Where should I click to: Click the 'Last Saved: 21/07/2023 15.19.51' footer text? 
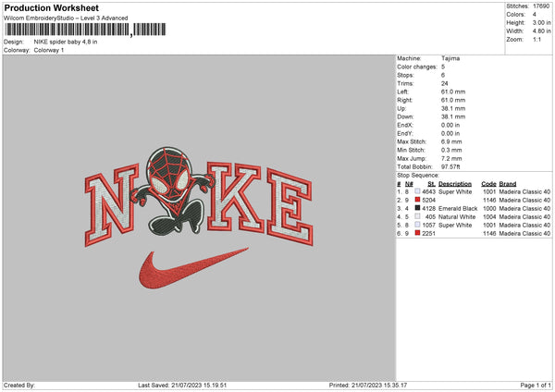point(182,386)
